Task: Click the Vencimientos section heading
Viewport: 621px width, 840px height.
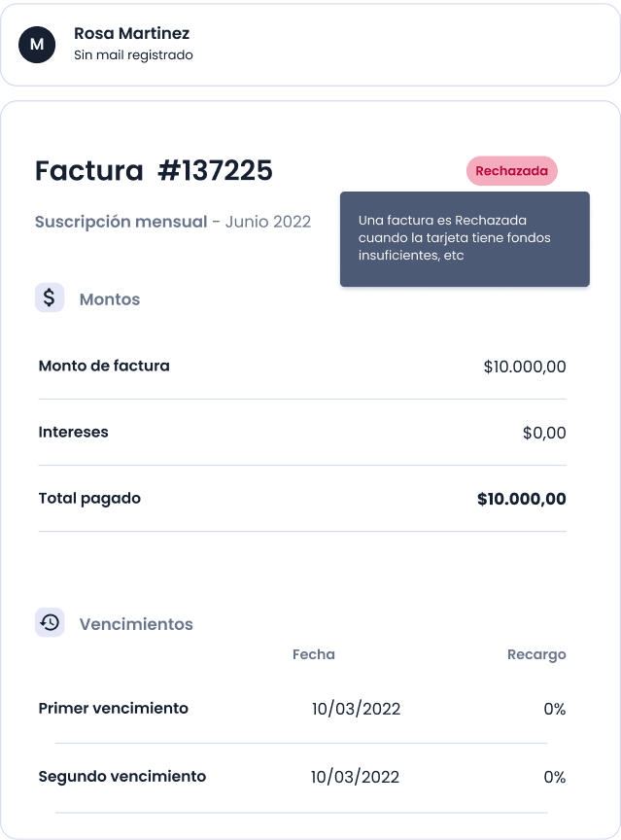Action: (136, 624)
